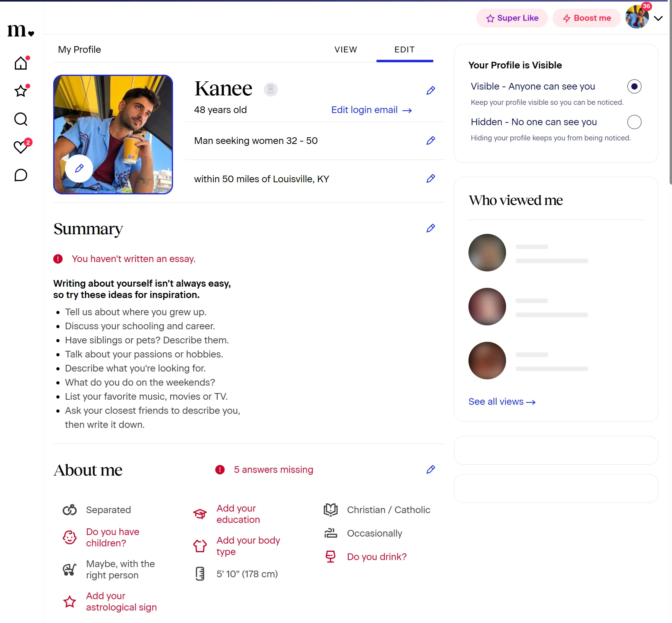Select Visible - Anyone can see you

pyautogui.click(x=634, y=86)
